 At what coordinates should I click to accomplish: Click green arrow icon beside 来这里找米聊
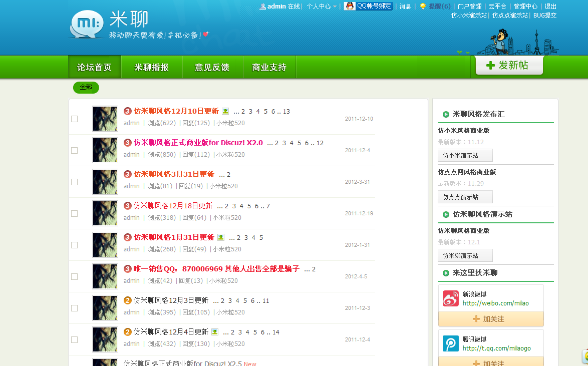[x=446, y=273]
